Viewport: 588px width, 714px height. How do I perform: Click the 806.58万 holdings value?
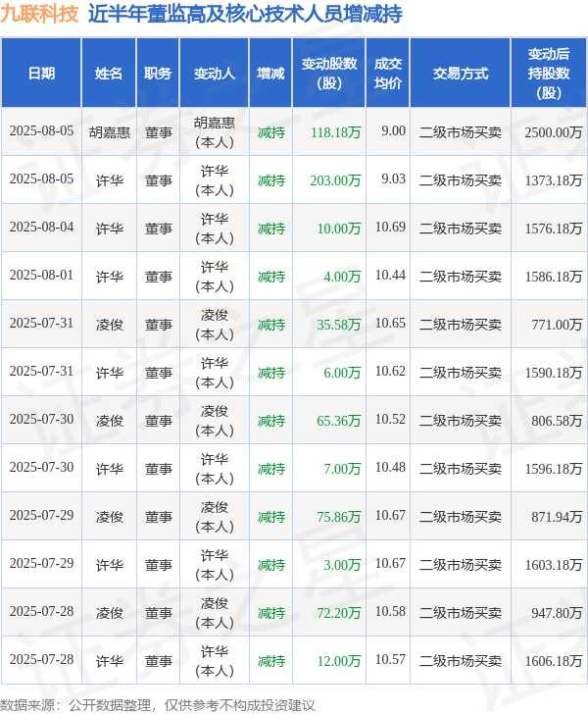[x=557, y=421]
